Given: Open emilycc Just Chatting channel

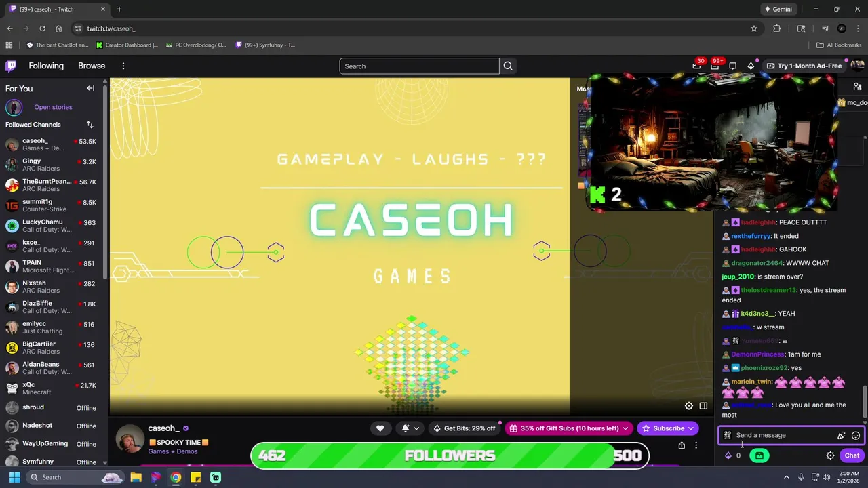Looking at the screenshot, I should (x=52, y=327).
